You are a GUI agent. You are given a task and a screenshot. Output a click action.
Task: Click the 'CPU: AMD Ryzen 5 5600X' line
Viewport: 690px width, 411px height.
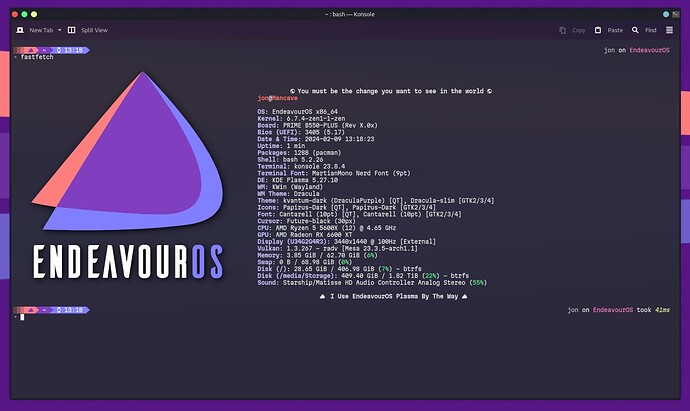click(327, 228)
